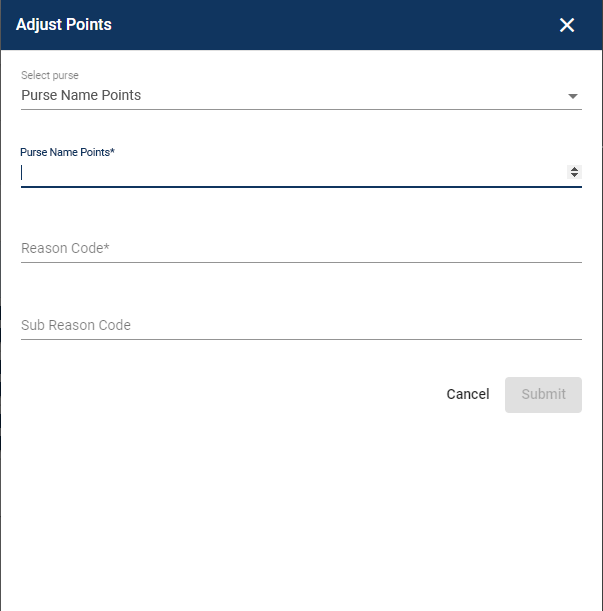Click the 'Reason Code*' placeholder text
This screenshot has width=603, height=611.
coord(64,248)
